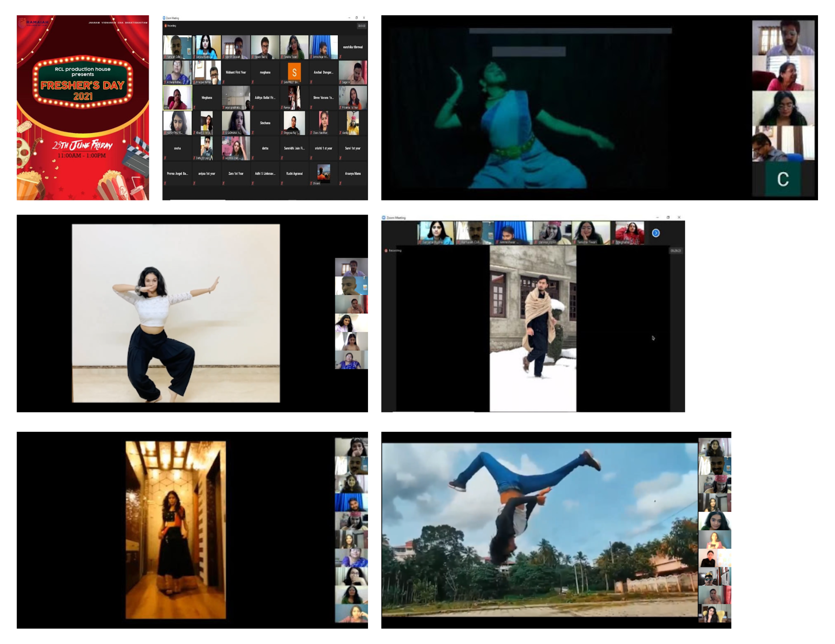835x644 pixels.
Task: Select the orange S avatar of SAMPREET
Action: [x=294, y=72]
